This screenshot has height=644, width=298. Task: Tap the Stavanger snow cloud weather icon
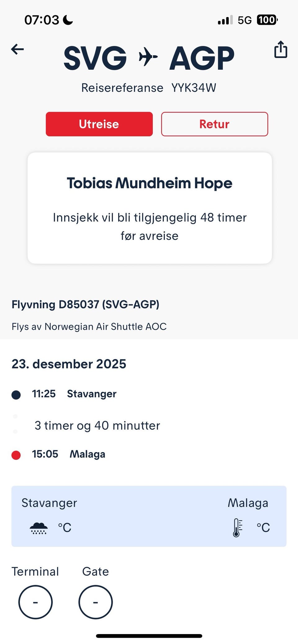pos(39,528)
